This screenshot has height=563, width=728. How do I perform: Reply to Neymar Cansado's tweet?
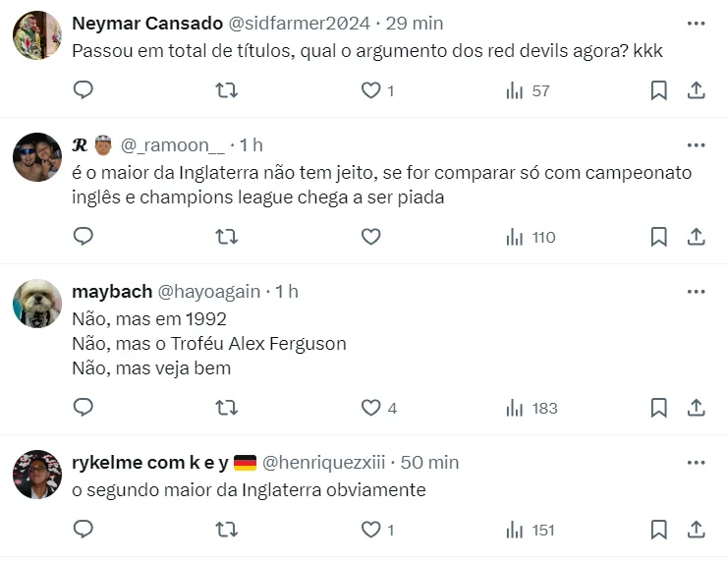pyautogui.click(x=84, y=90)
